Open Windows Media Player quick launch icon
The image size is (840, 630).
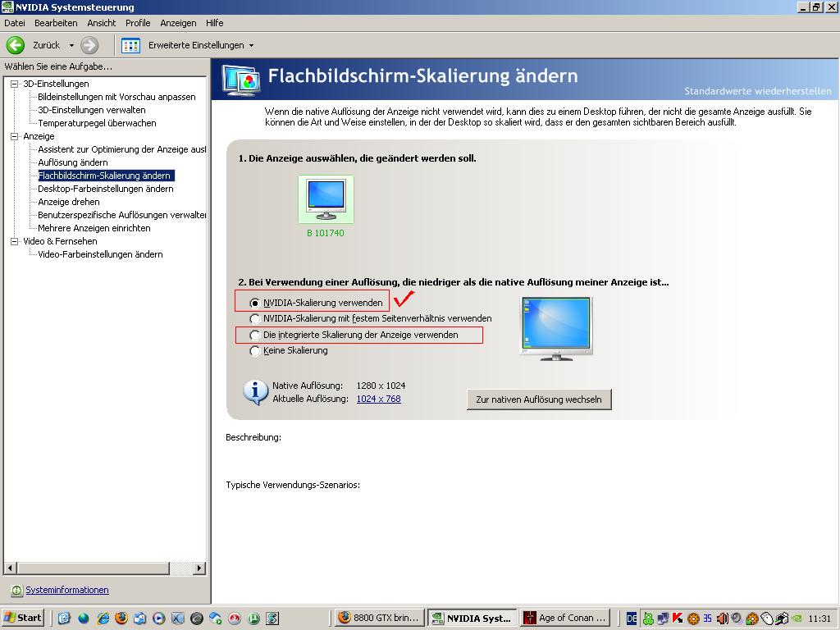click(159, 619)
